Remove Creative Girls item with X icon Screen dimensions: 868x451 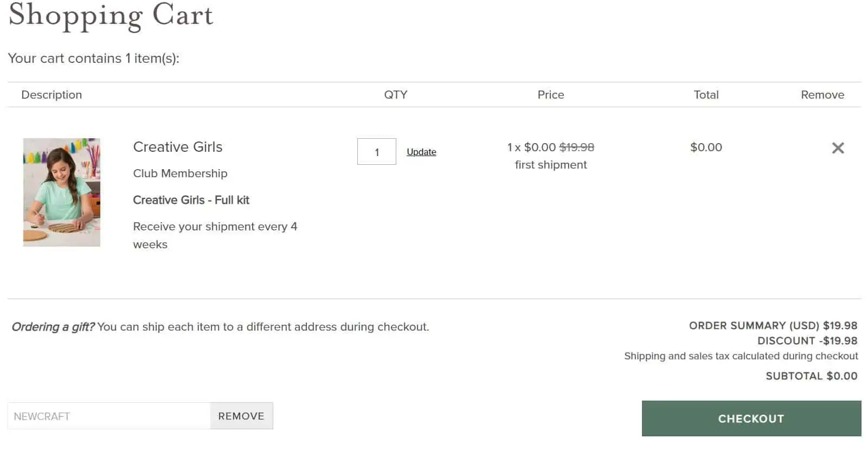tap(838, 147)
